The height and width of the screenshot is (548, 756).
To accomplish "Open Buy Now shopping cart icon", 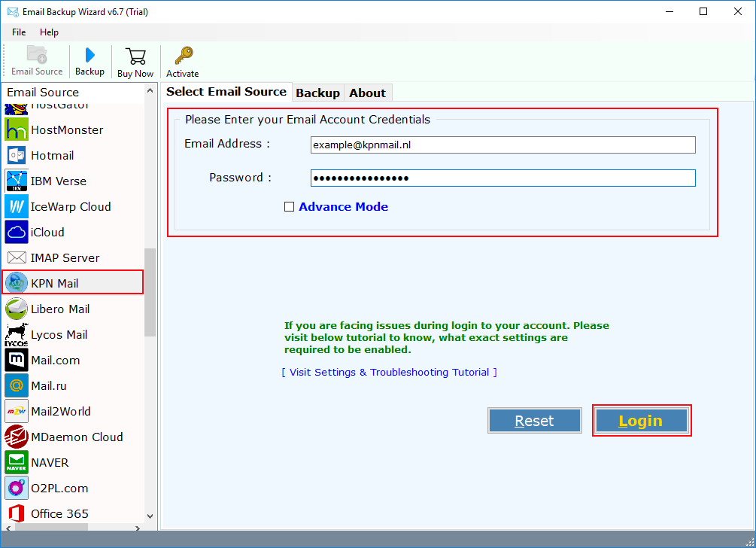I will tap(135, 56).
